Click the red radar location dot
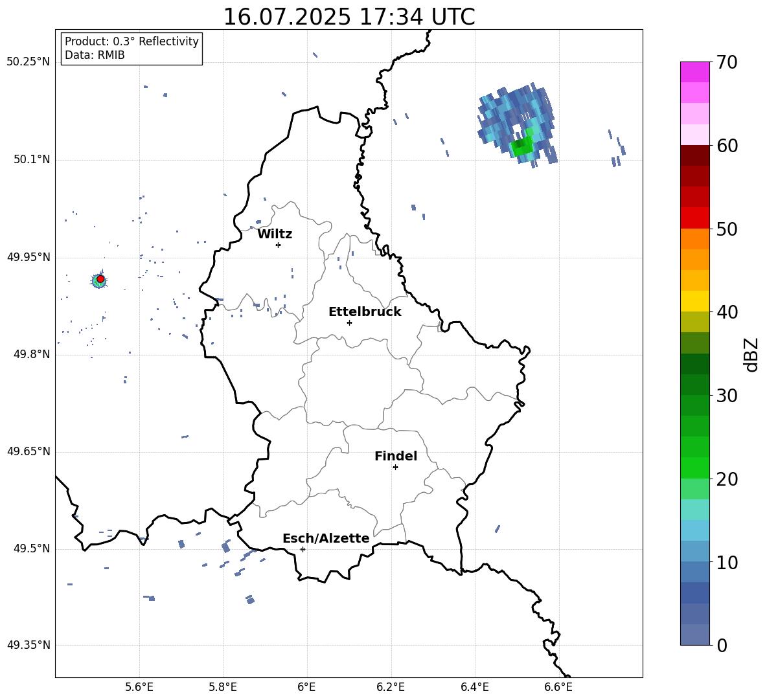Image resolution: width=767 pixels, height=700 pixels. pos(100,279)
